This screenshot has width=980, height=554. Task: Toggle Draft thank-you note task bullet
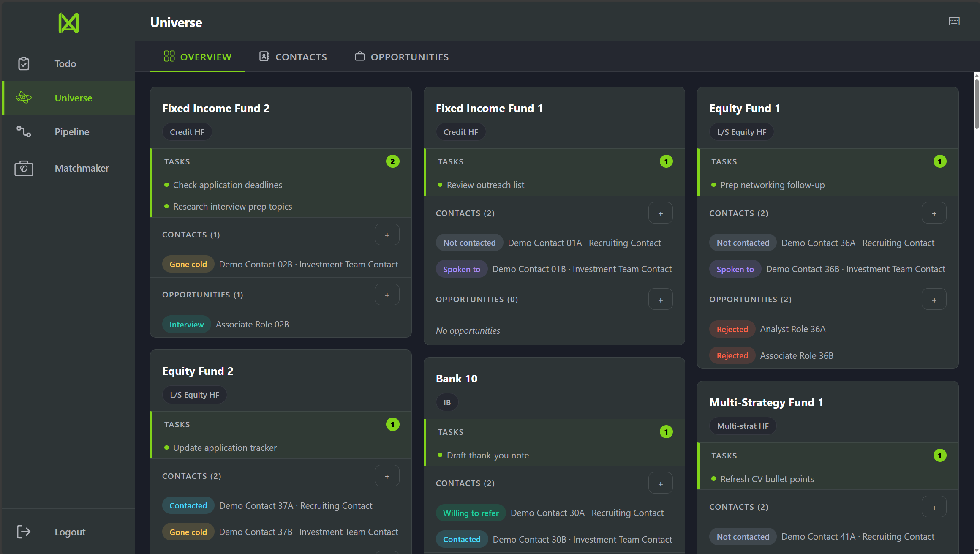(440, 455)
